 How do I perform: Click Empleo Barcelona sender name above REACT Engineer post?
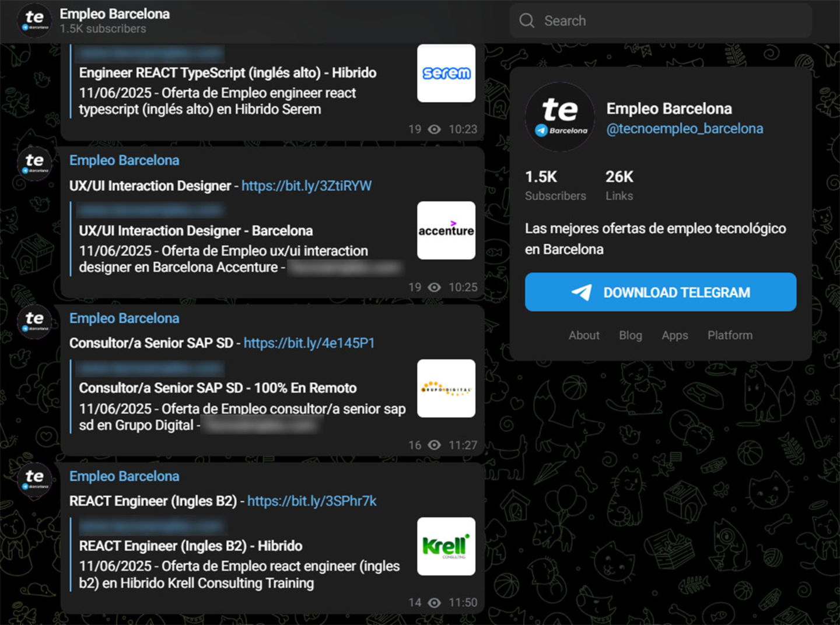click(124, 476)
